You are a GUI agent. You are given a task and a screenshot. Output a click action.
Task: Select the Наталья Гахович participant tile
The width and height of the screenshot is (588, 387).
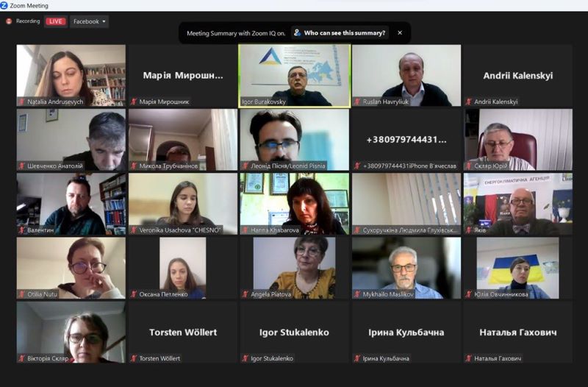tap(518, 333)
